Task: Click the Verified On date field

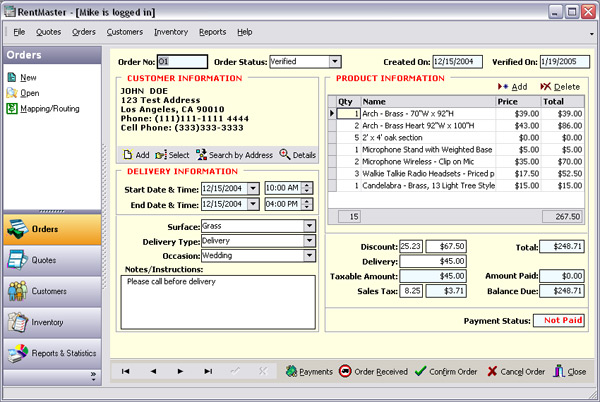Action: (x=565, y=62)
